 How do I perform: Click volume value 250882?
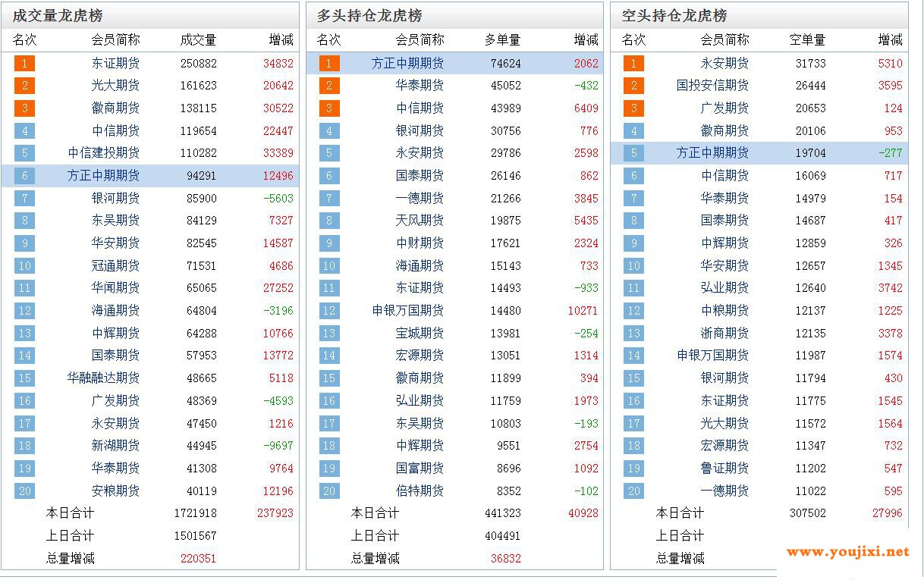199,64
